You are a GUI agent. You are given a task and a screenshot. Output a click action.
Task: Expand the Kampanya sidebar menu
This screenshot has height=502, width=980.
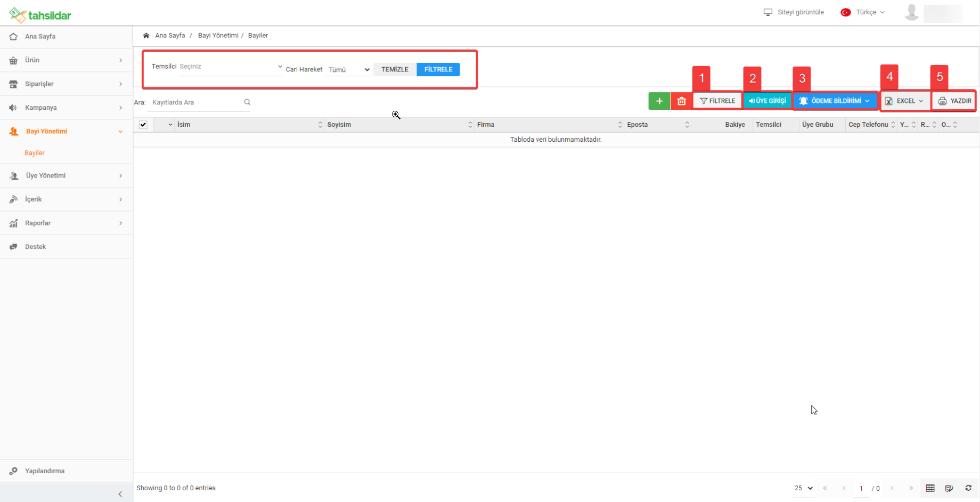click(x=67, y=108)
